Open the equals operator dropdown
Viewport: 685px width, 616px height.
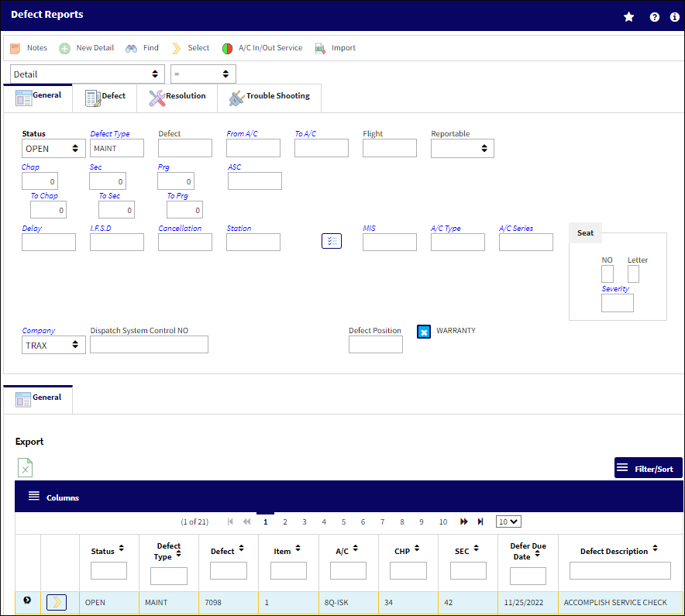203,74
